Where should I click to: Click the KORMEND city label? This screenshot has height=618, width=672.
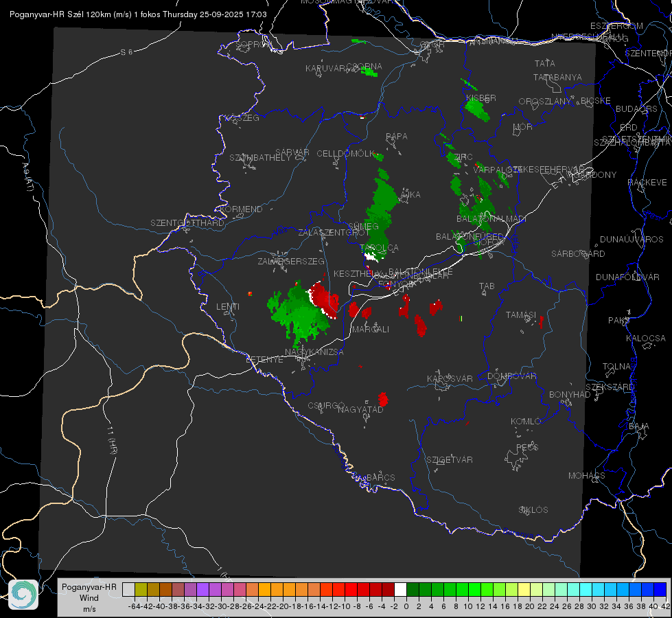[x=241, y=209]
